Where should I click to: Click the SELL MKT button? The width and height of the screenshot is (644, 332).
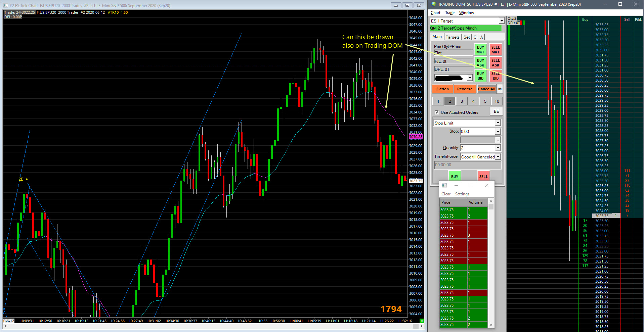tap(496, 50)
